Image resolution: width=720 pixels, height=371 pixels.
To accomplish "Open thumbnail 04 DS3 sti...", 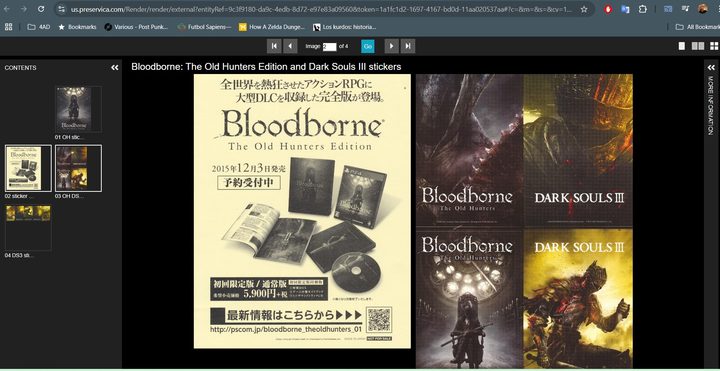I will pyautogui.click(x=28, y=227).
